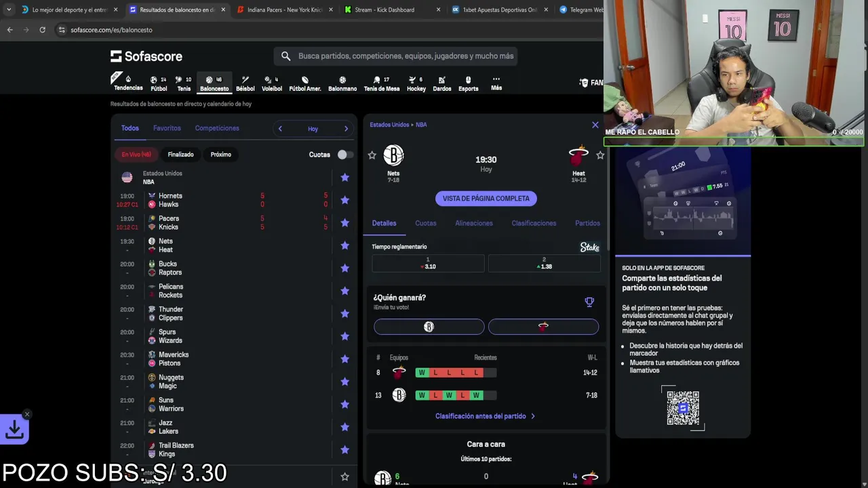Open the Voleibol section

pyautogui.click(x=272, y=83)
